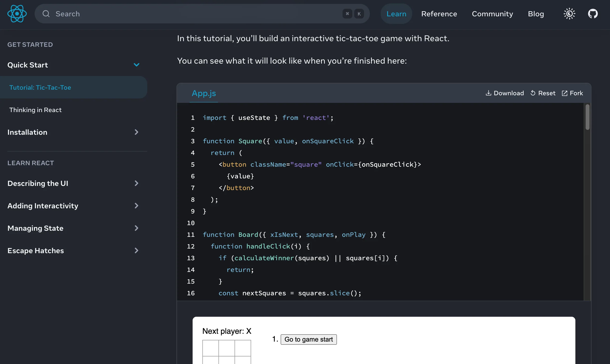Click the Go to game start button
The width and height of the screenshot is (610, 364).
point(308,339)
